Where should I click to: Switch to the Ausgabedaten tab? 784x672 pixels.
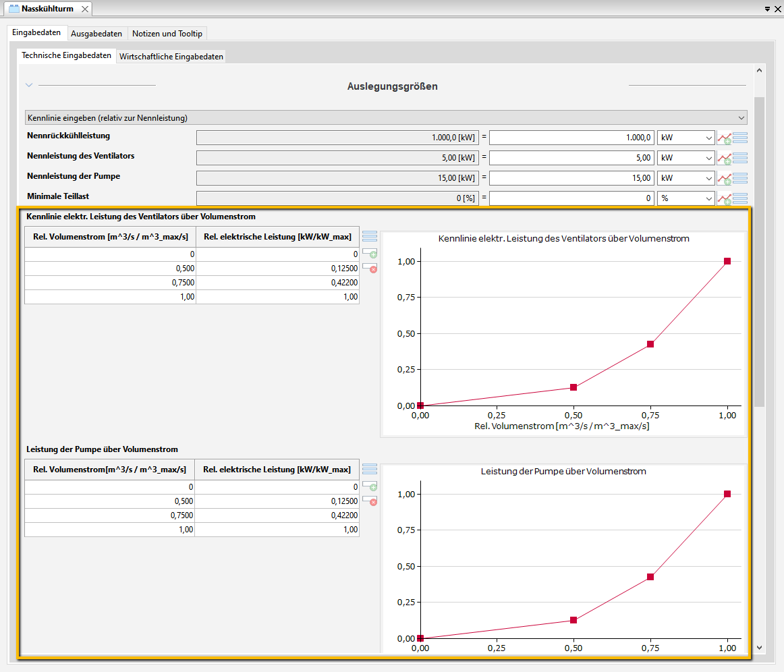(96, 34)
